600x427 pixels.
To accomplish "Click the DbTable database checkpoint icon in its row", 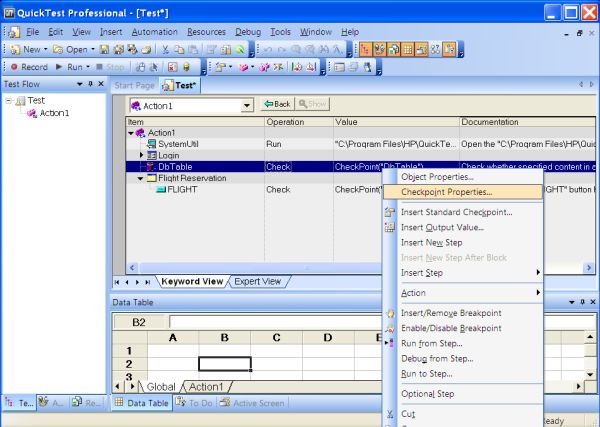I will [x=152, y=167].
